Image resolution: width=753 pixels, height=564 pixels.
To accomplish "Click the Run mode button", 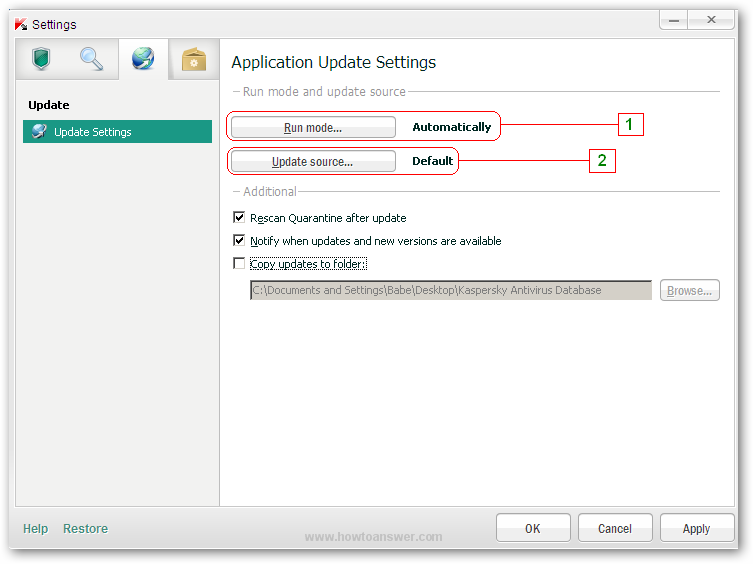I will tap(313, 127).
